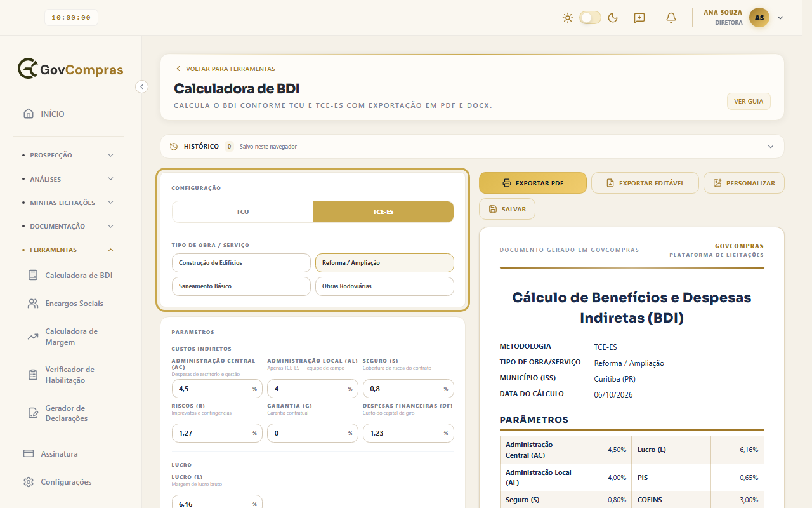Click the Curitiba (PR) municipality value
812x508 pixels.
pos(615,379)
